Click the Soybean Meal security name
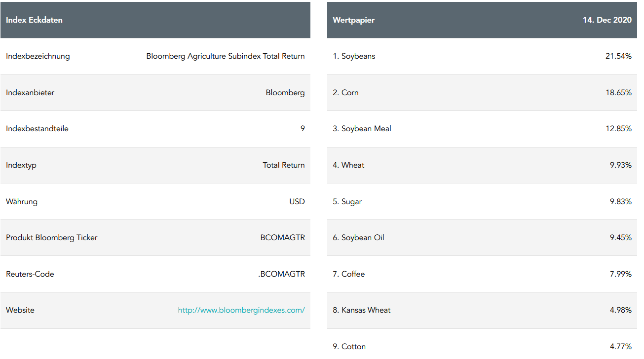This screenshot has width=644, height=359. tap(362, 129)
